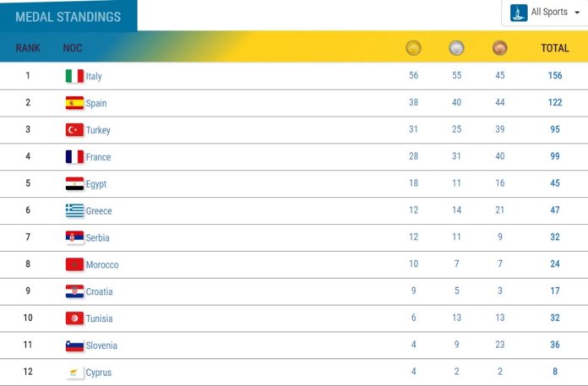Sort by the RANK column header
588x386 pixels.
point(28,48)
